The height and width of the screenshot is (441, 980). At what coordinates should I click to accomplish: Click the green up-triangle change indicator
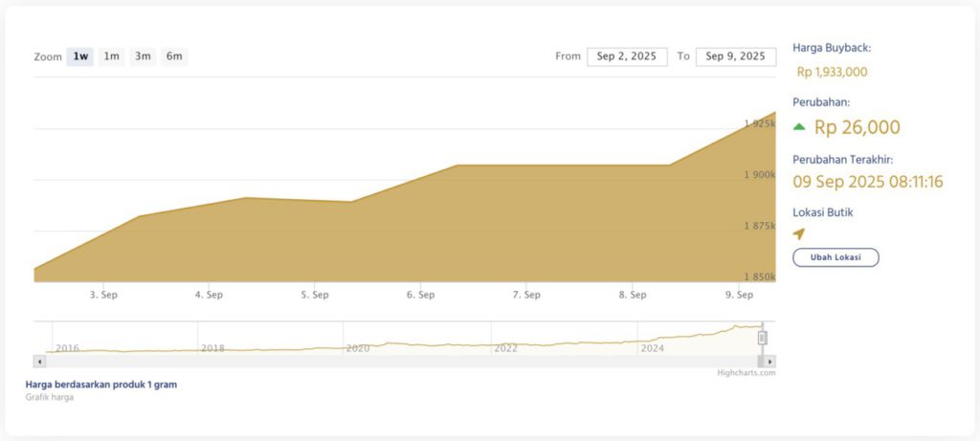(x=799, y=127)
